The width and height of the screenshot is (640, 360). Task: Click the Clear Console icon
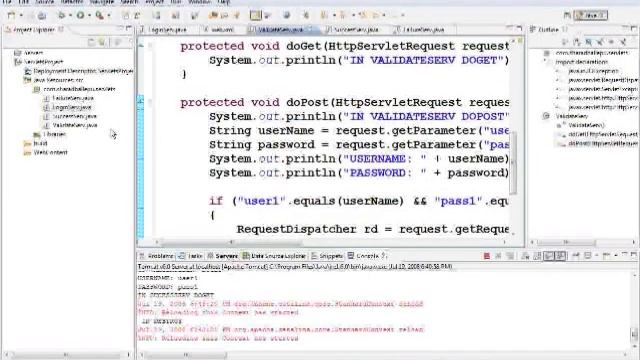pyautogui.click(x=525, y=256)
